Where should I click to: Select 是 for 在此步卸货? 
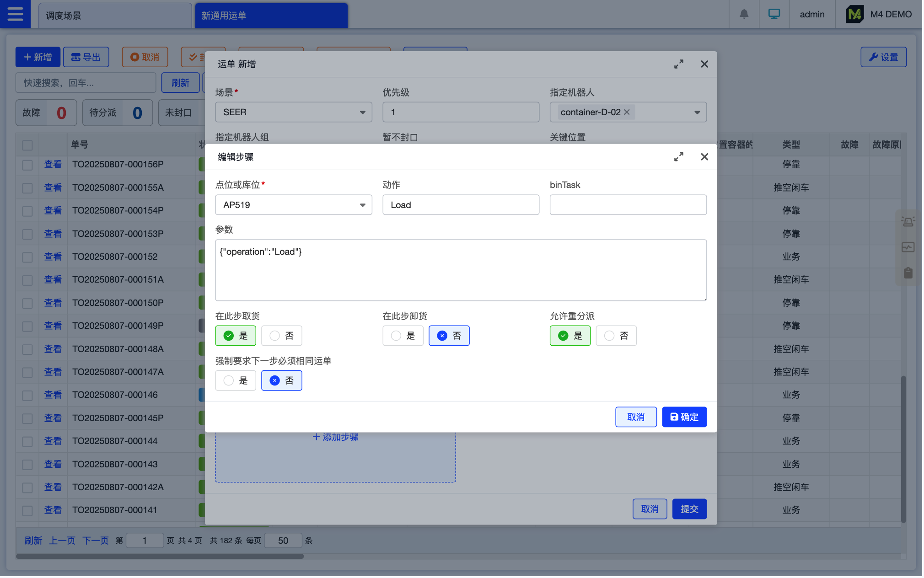coord(403,336)
